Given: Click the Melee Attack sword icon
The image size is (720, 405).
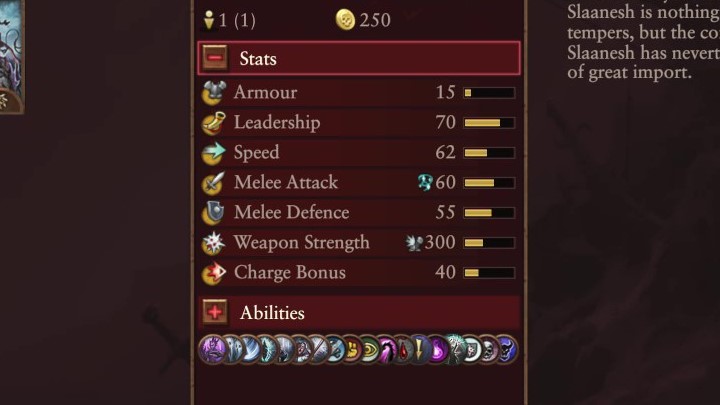Looking at the screenshot, I should [x=214, y=183].
